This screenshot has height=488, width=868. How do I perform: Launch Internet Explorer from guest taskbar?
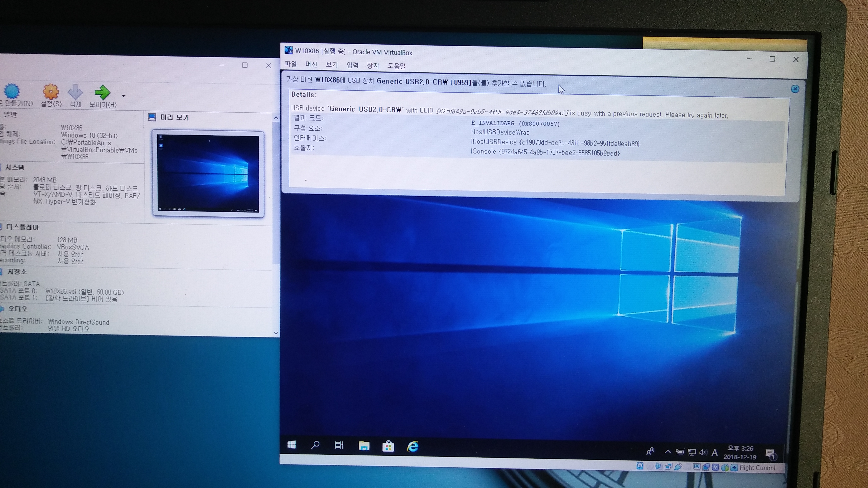[x=413, y=446]
